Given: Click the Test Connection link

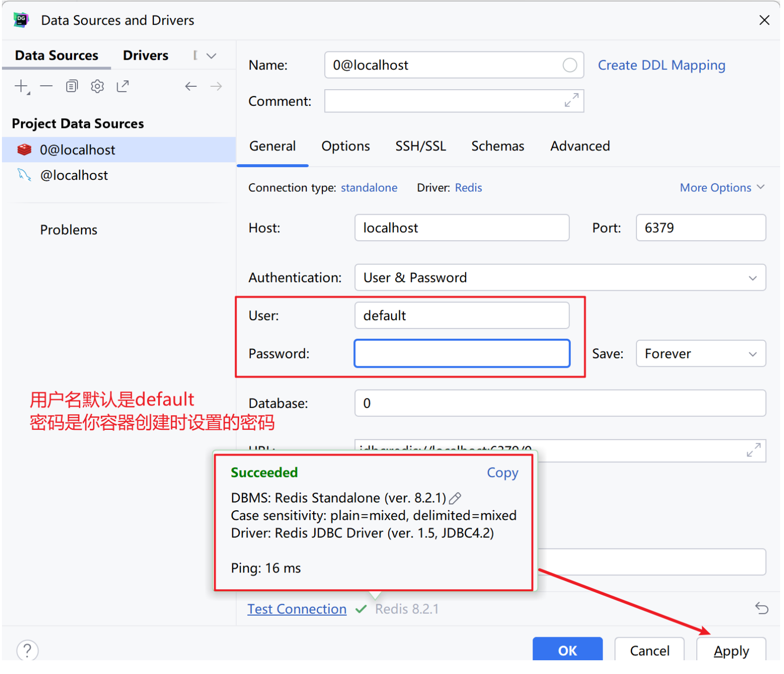Looking at the screenshot, I should 297,609.
